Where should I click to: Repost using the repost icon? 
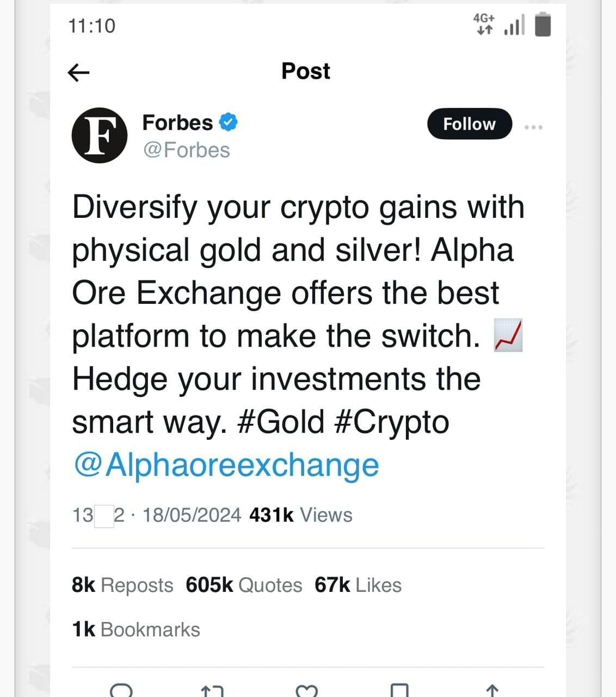tap(212, 690)
